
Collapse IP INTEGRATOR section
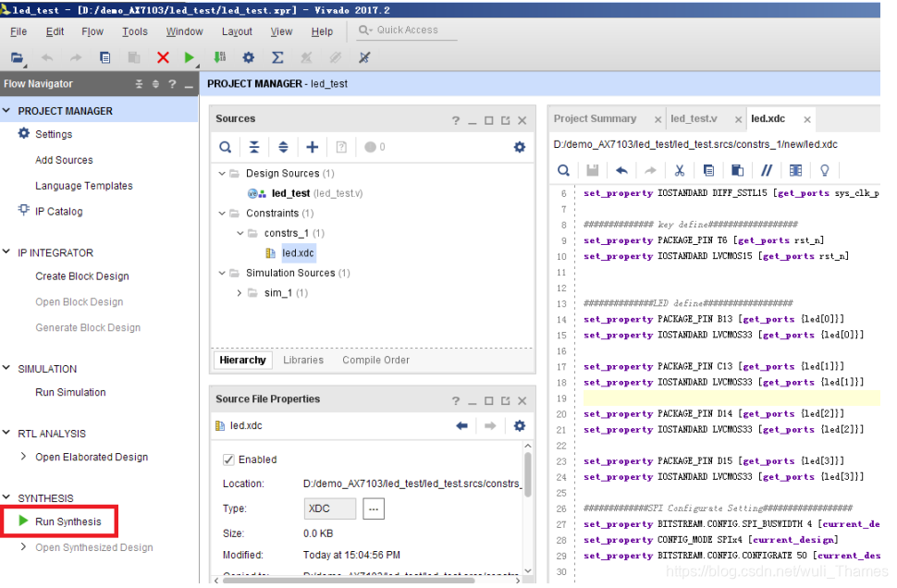(x=6, y=252)
